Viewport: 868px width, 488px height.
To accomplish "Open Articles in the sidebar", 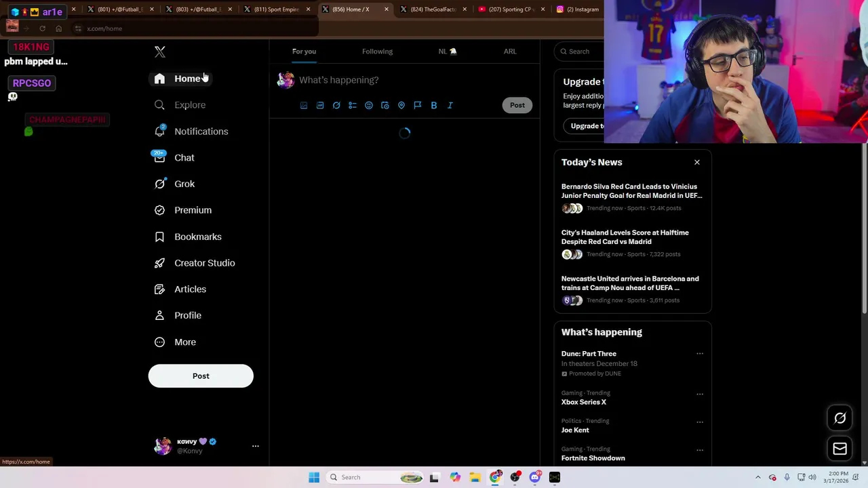I will tap(180, 289).
